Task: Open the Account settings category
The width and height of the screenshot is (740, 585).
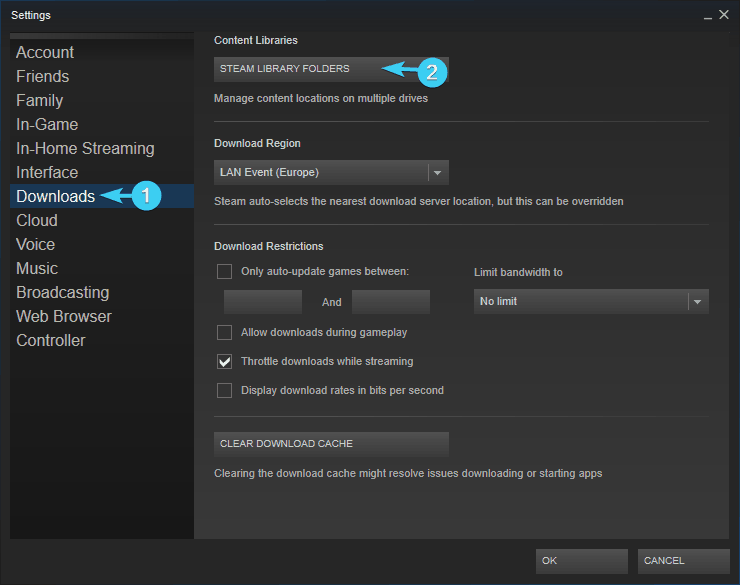Action: [x=101, y=52]
